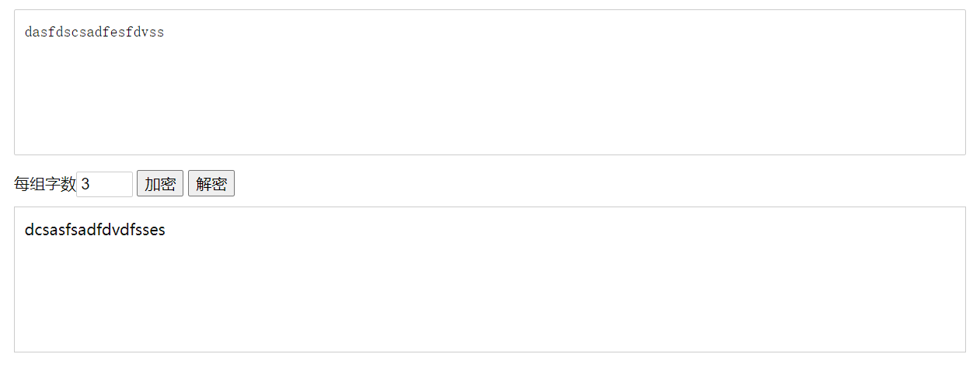Place cursor at end of dasfdscsadfesfdvss
The height and width of the screenshot is (368, 980).
(x=165, y=33)
